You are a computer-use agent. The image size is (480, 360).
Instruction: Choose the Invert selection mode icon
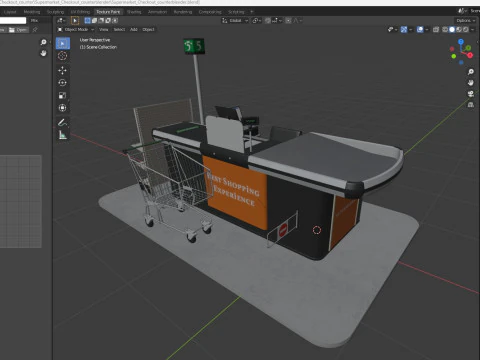108,21
